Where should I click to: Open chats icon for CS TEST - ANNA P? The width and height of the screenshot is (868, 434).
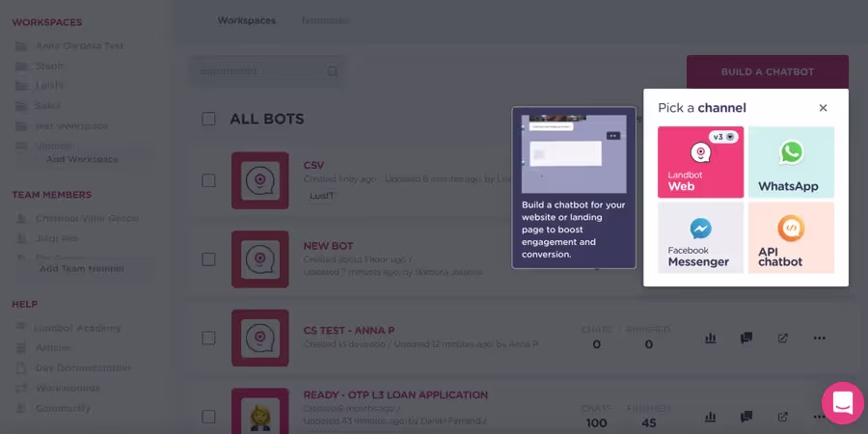click(x=746, y=338)
